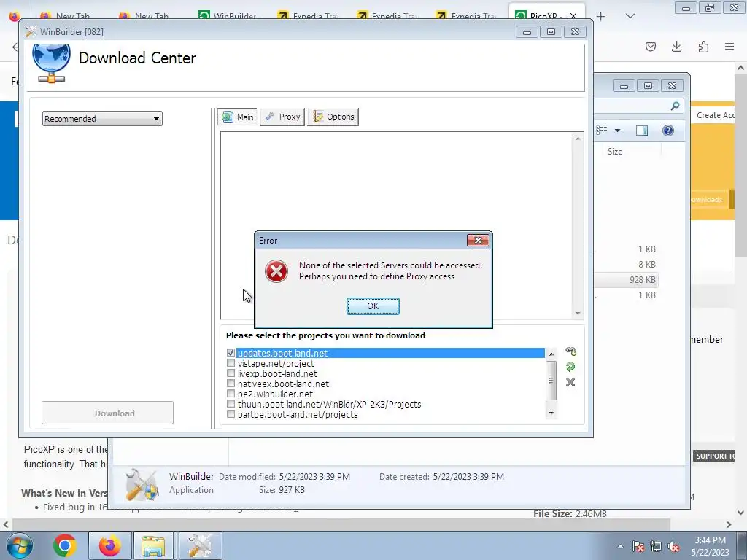
Task: Open File Explorer from the taskbar
Action: 153,545
